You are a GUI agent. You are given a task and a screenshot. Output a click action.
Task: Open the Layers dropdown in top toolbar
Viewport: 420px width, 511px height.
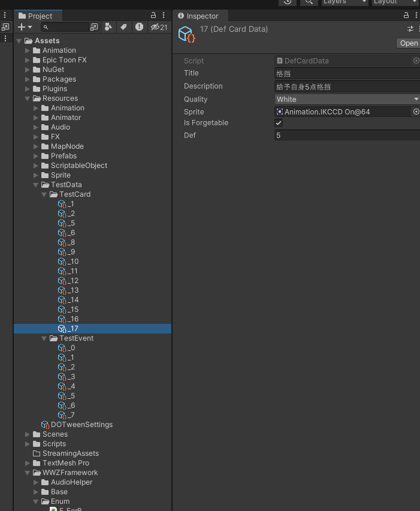click(x=345, y=2)
